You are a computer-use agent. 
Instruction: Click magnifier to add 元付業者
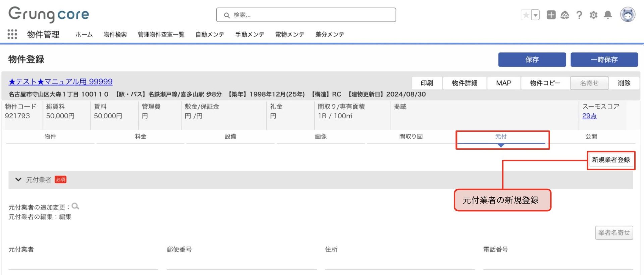(76, 206)
